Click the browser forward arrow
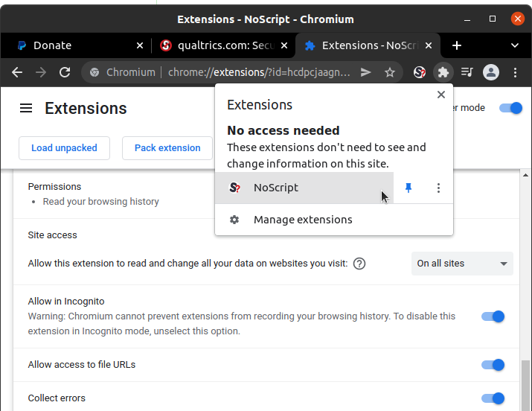 tap(41, 72)
